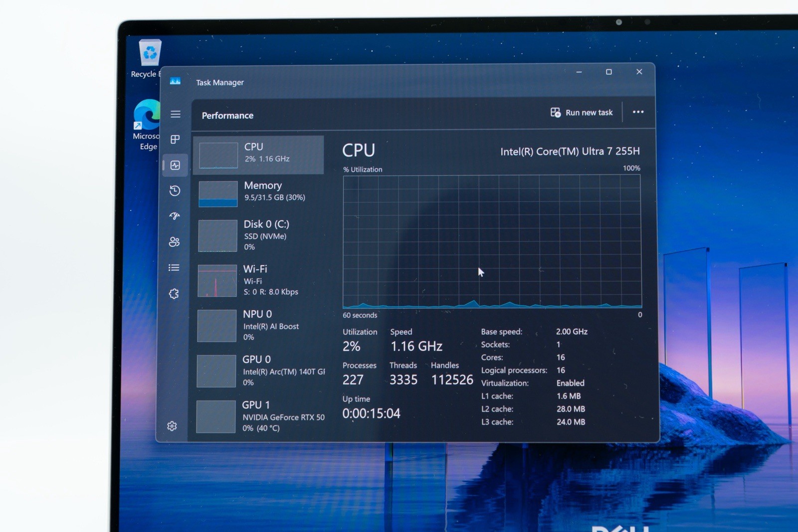This screenshot has width=798, height=532.
Task: Click the Memory mini graph thumbnail
Action: [x=218, y=194]
